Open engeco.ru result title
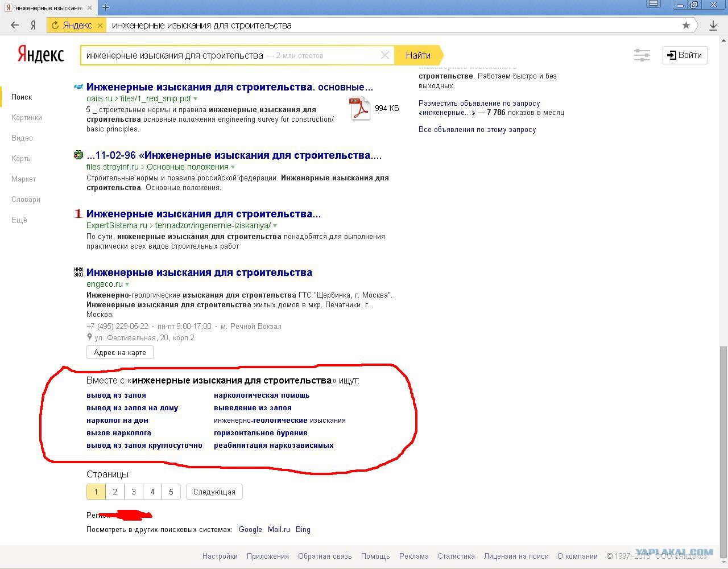This screenshot has height=569, width=728. click(x=199, y=273)
